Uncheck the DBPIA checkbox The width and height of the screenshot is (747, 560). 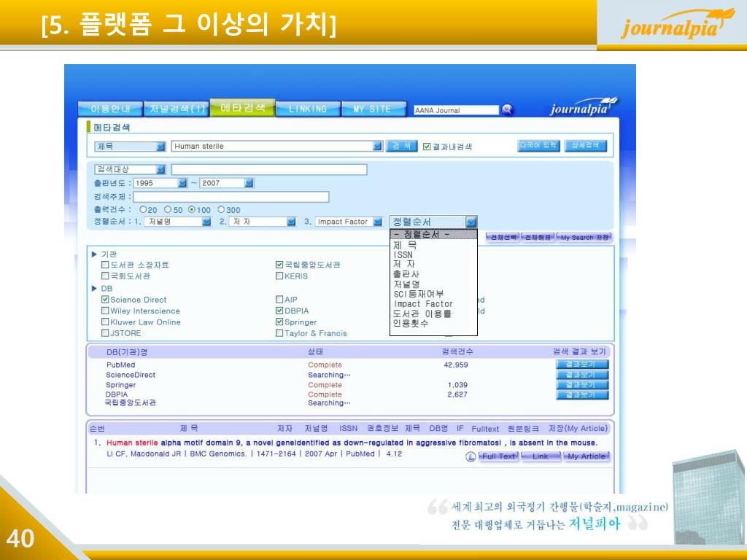click(x=279, y=311)
